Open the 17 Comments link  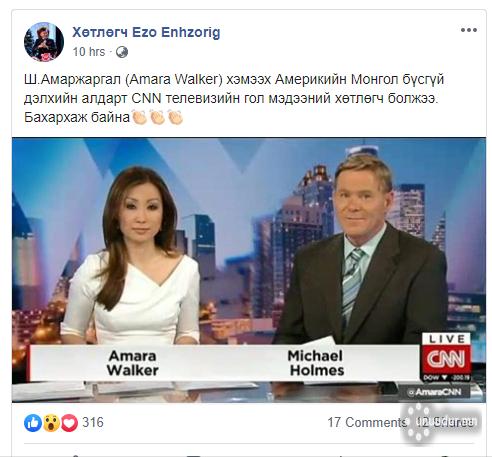(x=367, y=422)
